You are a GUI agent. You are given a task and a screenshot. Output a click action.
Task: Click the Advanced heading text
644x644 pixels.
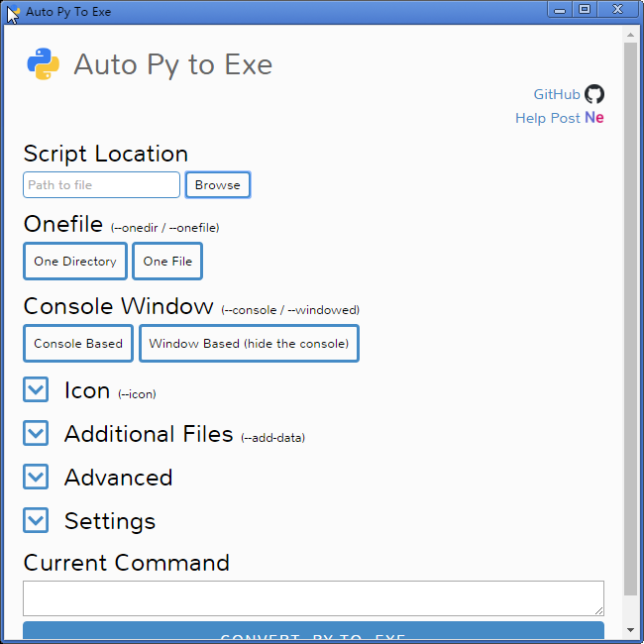(118, 478)
